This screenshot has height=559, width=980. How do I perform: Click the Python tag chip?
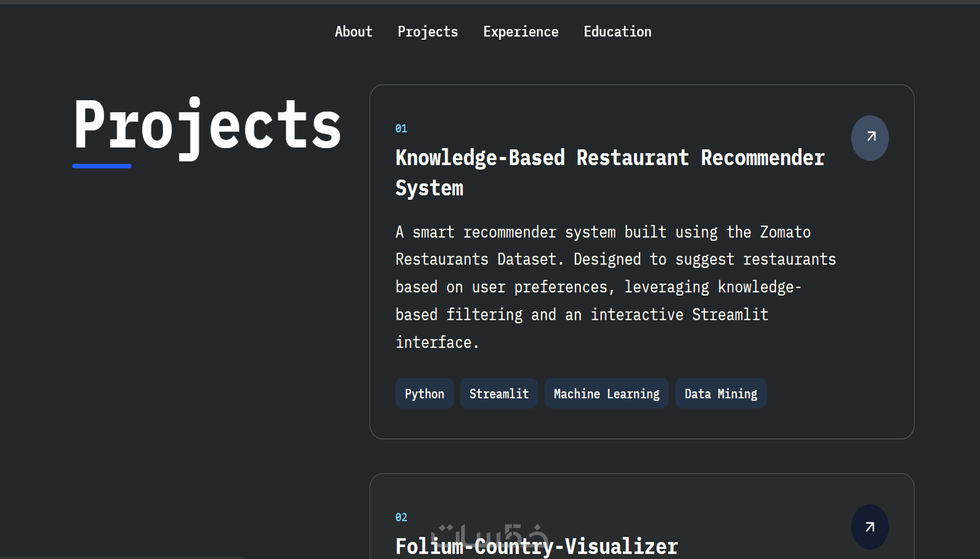pyautogui.click(x=424, y=394)
